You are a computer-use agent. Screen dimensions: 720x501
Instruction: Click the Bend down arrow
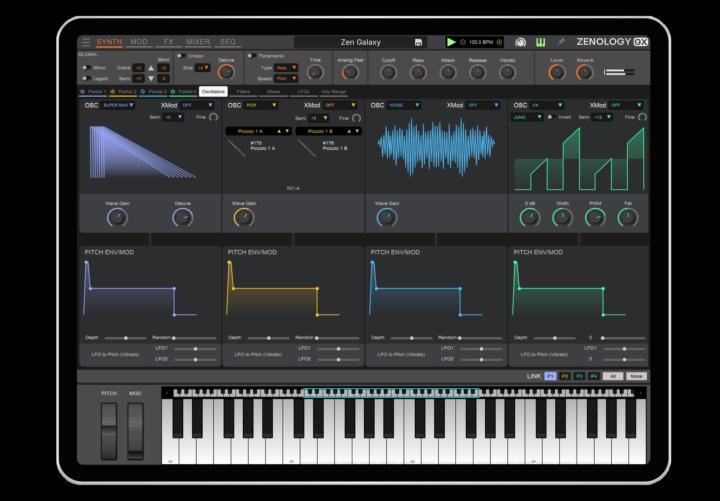point(151,79)
